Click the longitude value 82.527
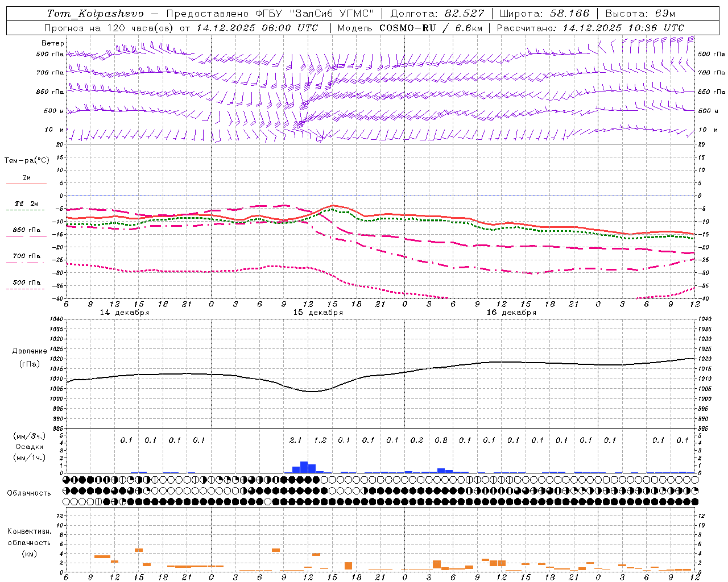 [x=465, y=14]
